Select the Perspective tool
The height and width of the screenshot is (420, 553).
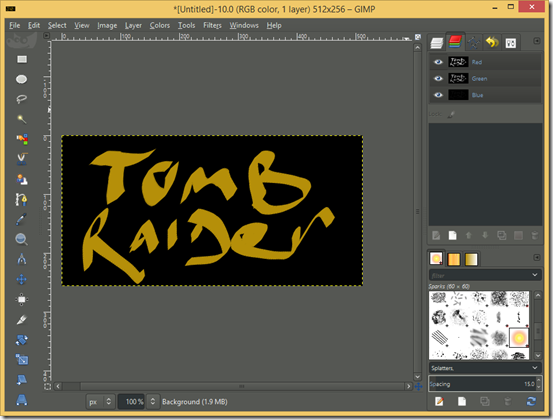pyautogui.click(x=22, y=400)
